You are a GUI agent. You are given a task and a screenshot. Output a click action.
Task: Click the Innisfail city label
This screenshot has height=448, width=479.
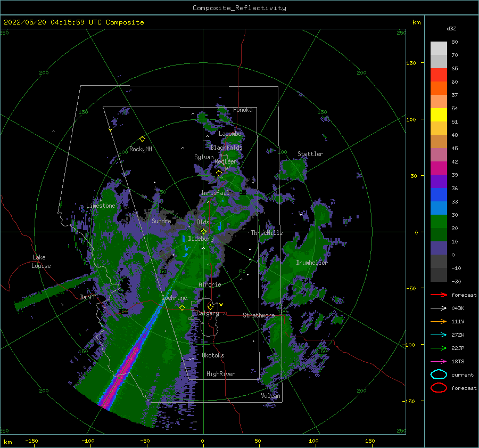click(215, 193)
